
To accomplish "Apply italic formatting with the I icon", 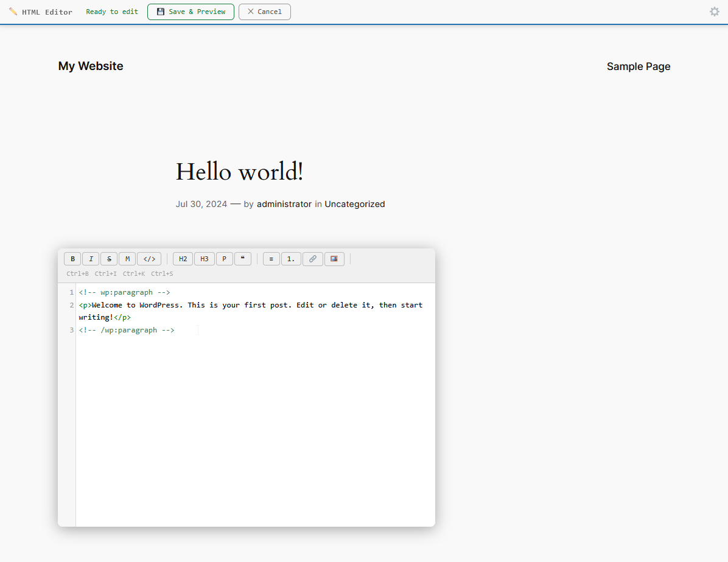I will click(91, 259).
